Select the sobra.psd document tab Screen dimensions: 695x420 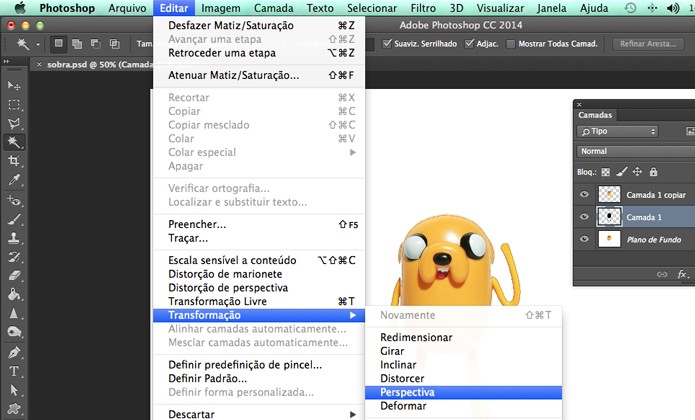coord(100,64)
